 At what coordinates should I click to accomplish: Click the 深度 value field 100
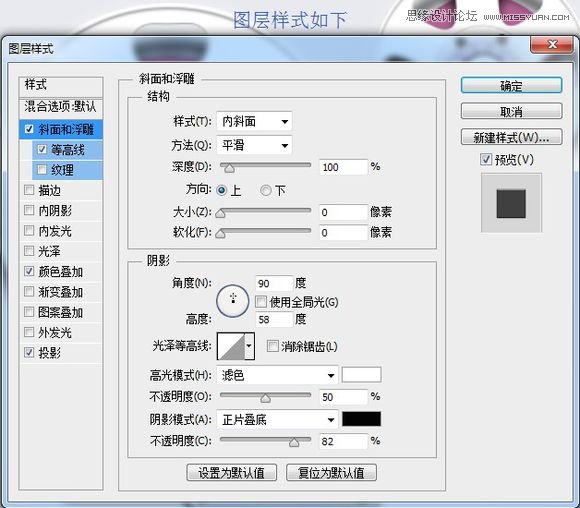[344, 167]
